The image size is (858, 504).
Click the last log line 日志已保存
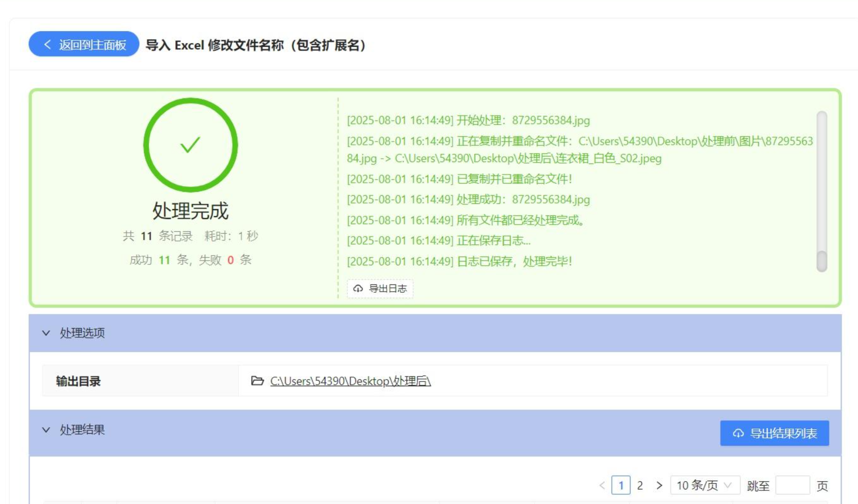pos(459,261)
